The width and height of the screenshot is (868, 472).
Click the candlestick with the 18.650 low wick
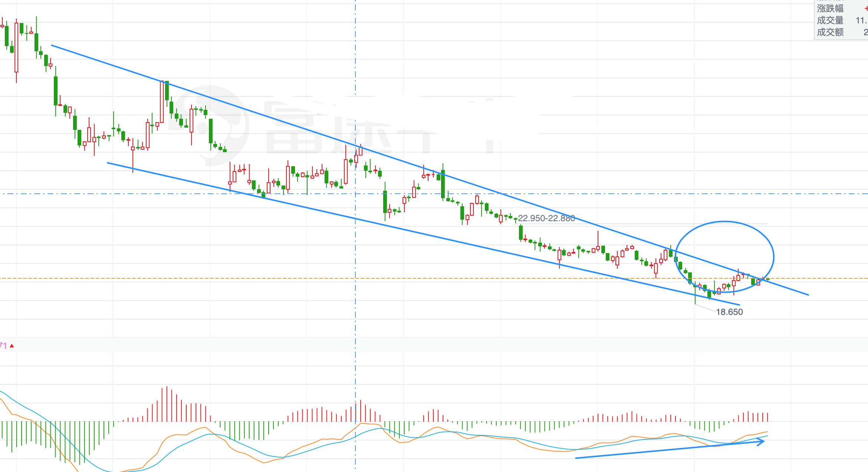(x=695, y=286)
